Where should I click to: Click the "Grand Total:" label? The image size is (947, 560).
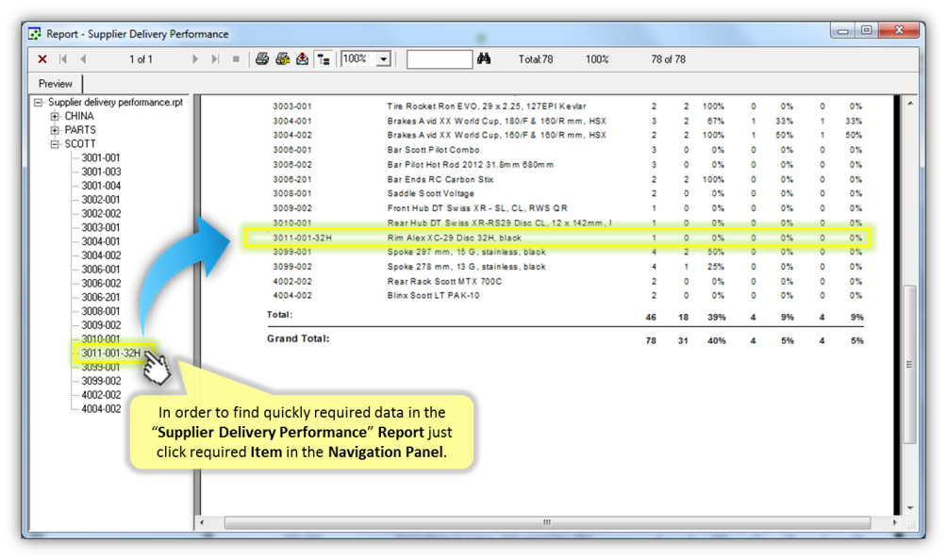point(298,338)
